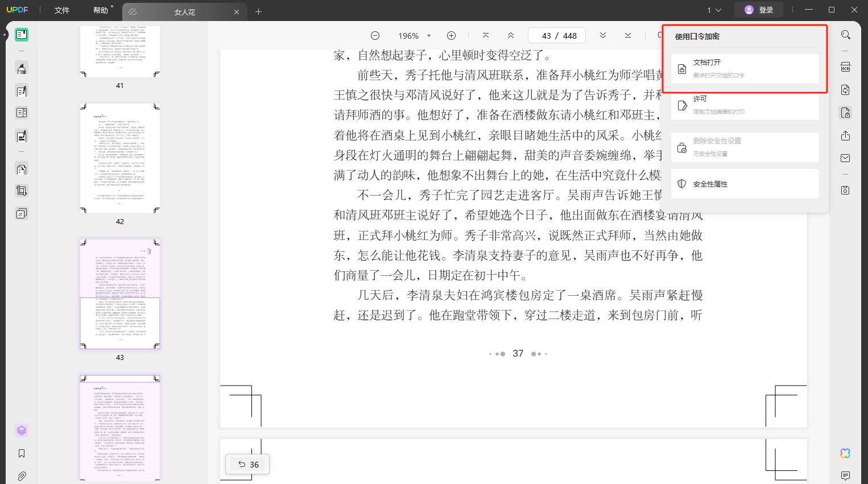
Task: Switch to the 女人花 document tab
Action: pyautogui.click(x=184, y=12)
